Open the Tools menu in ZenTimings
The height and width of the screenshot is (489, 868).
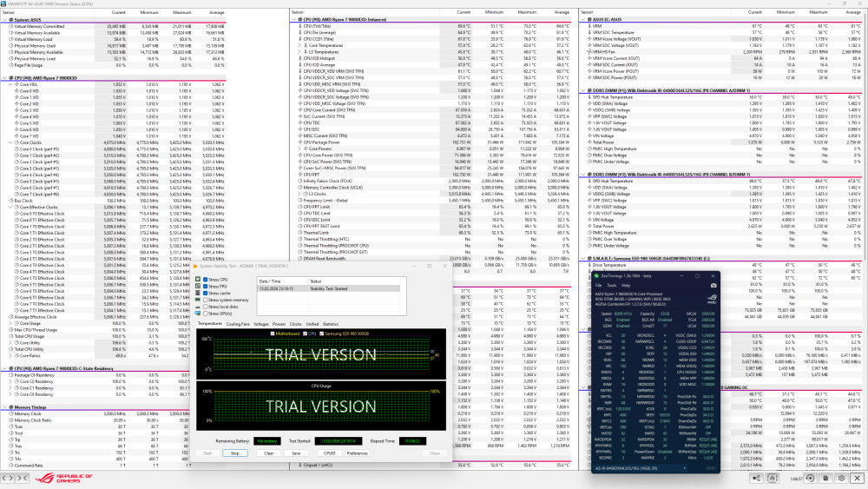(612, 285)
